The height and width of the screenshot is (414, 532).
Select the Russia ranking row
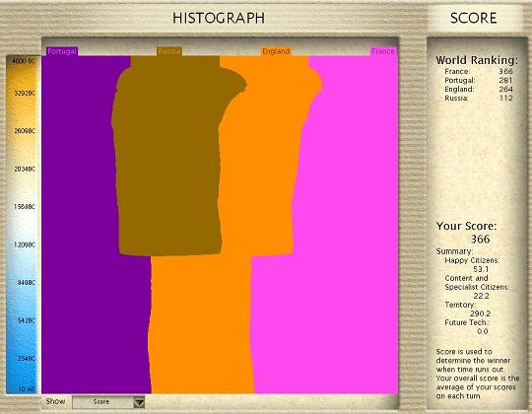[479, 98]
